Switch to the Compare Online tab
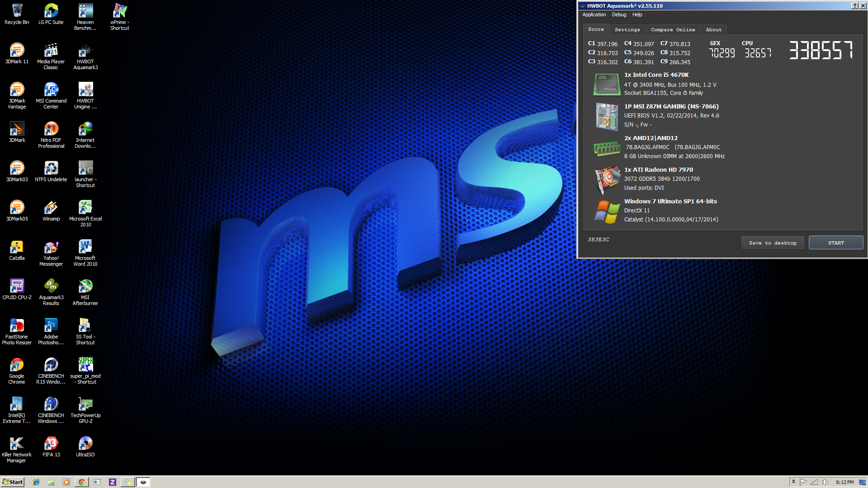Image resolution: width=868 pixels, height=488 pixels. pos(673,29)
